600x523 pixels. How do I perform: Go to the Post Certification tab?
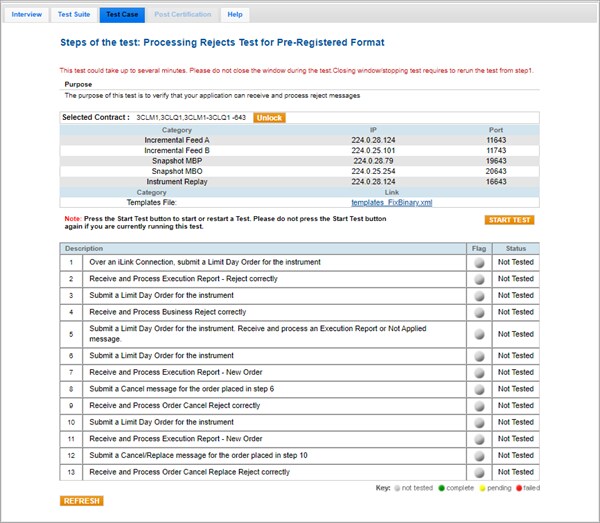(183, 15)
